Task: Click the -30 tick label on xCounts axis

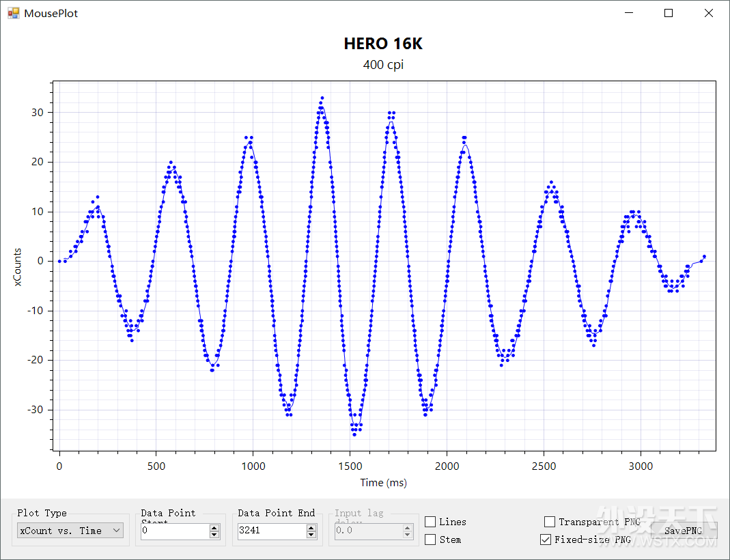Action: tap(34, 410)
